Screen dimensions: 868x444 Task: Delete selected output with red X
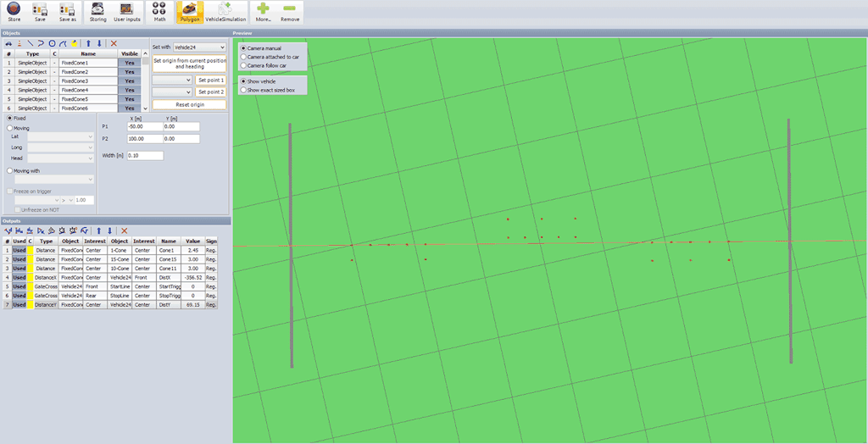(x=124, y=230)
